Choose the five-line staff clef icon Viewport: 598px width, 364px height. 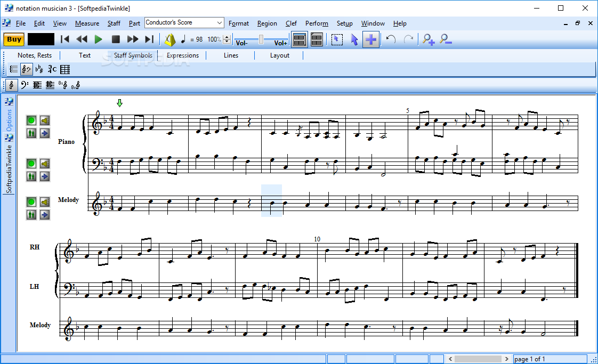click(x=37, y=85)
